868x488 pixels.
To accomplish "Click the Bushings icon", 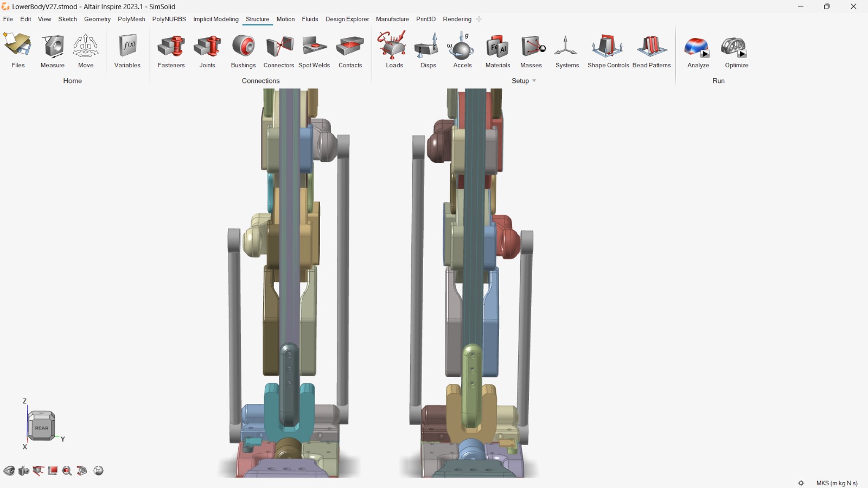I will [243, 50].
